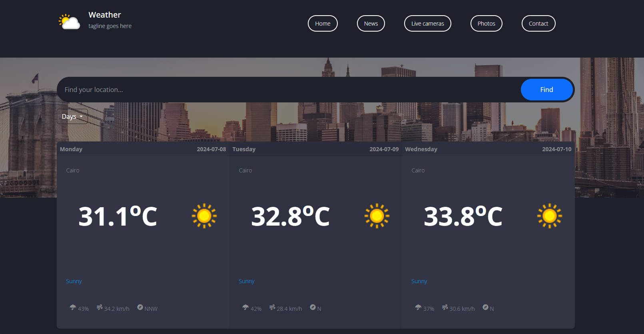This screenshot has width=644, height=334.
Task: Click the 33.8°C temperature reading
Action: click(463, 216)
